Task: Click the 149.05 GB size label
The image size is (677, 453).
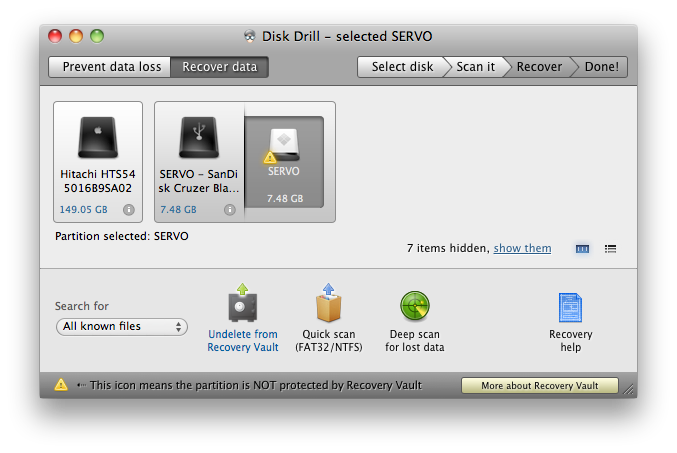Action: coord(83,209)
